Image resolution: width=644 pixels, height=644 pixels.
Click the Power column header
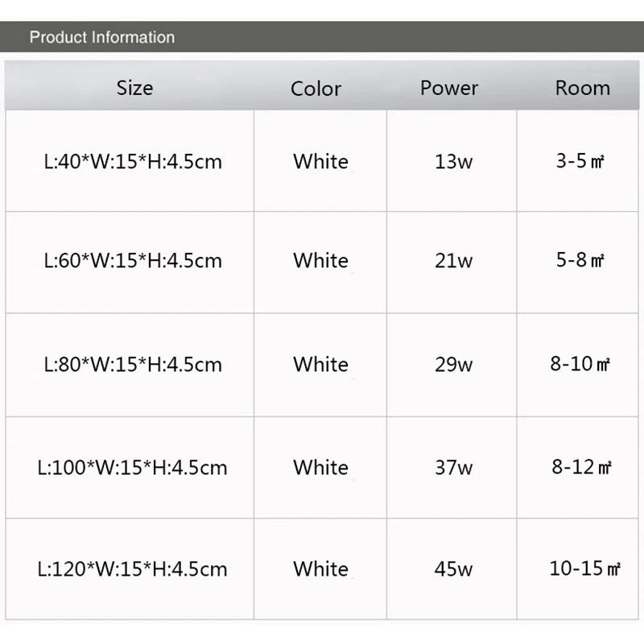pos(449,88)
